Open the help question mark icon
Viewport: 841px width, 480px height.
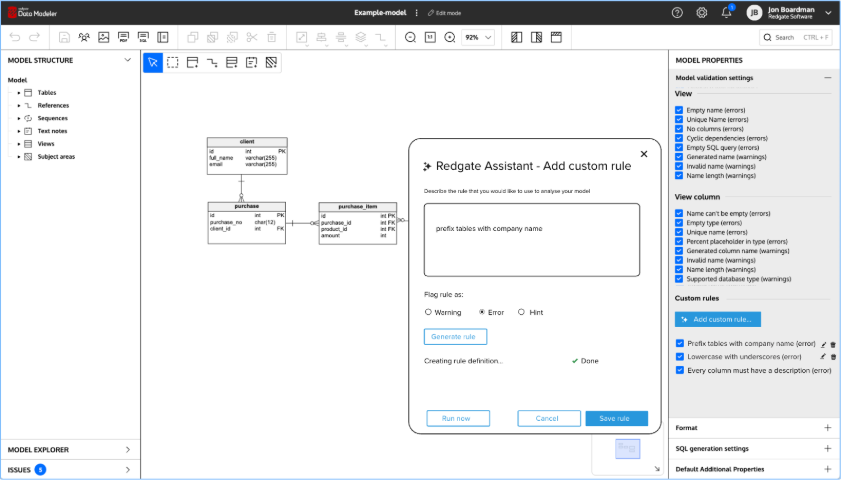tap(677, 13)
